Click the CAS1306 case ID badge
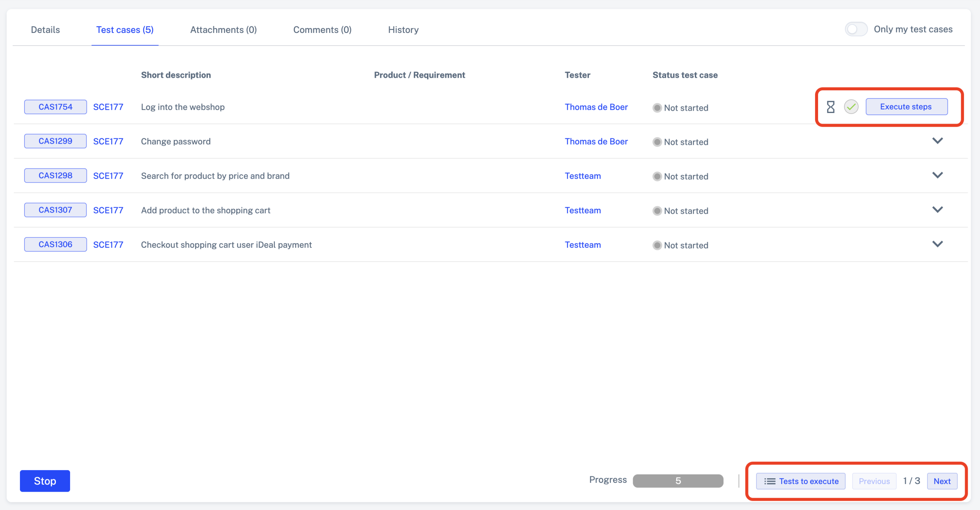This screenshot has width=980, height=510. [x=56, y=244]
